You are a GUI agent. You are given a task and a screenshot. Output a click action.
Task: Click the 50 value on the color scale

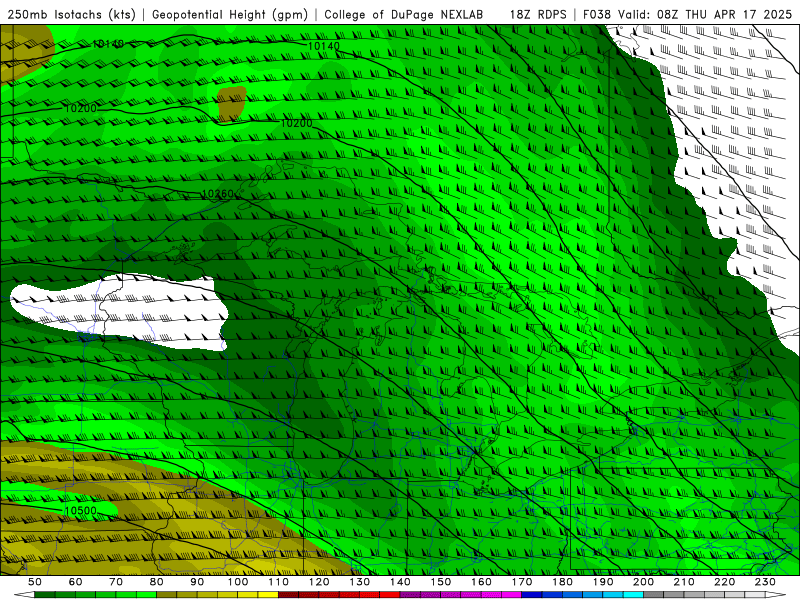pos(35,582)
